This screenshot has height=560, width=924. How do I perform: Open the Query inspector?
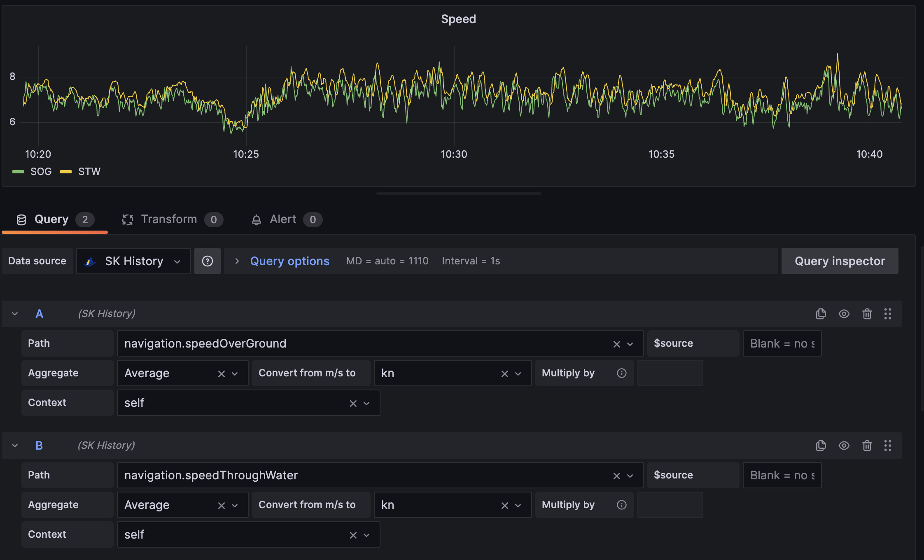pyautogui.click(x=840, y=261)
